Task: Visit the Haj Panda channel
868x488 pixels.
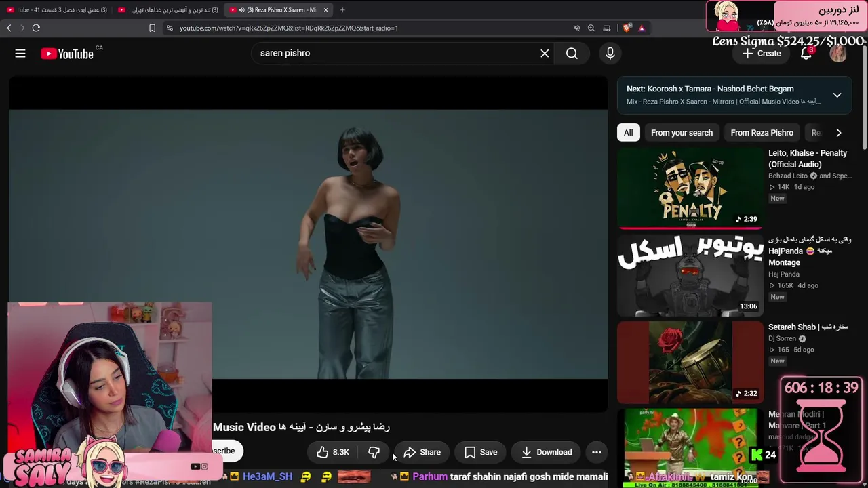Action: click(784, 274)
